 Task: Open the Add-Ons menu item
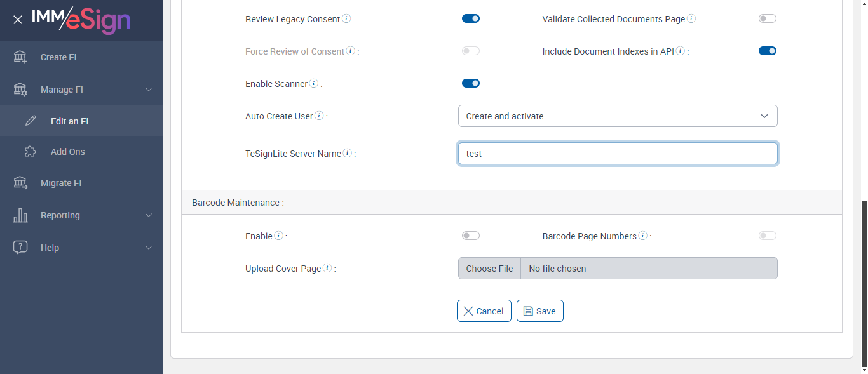67,152
